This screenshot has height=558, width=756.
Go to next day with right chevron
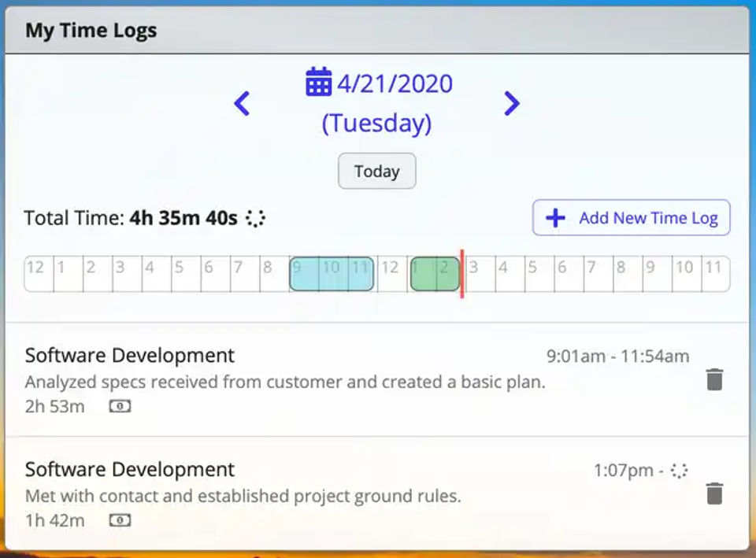click(512, 103)
